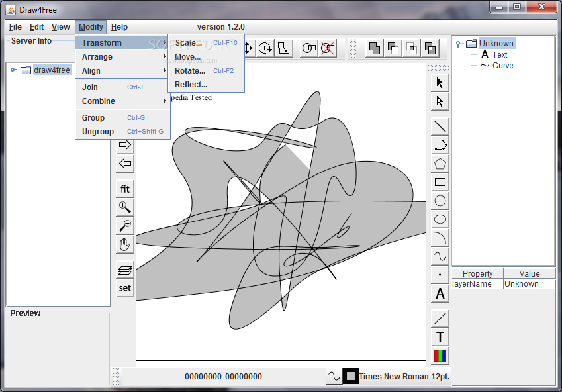Click the zoom in magnifier

tap(124, 207)
